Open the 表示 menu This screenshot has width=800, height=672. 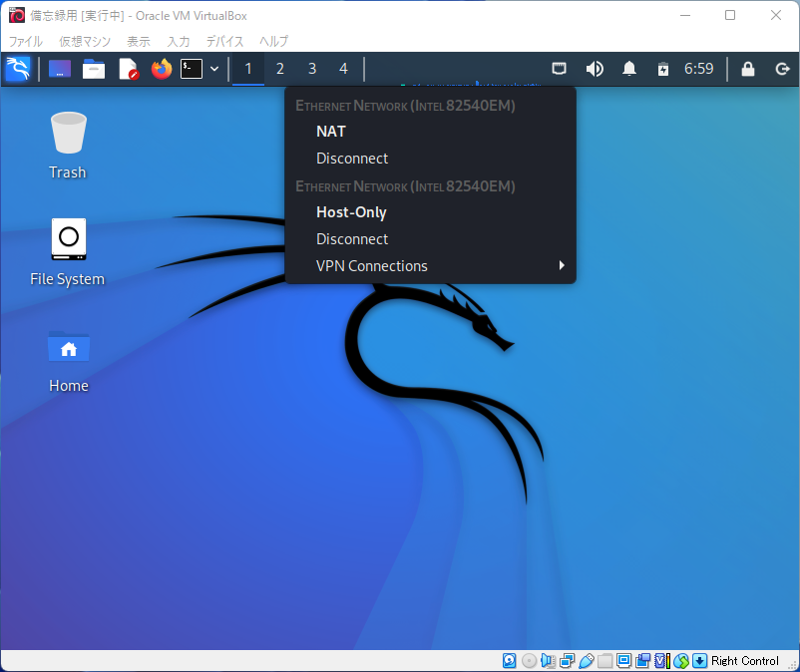tap(139, 41)
